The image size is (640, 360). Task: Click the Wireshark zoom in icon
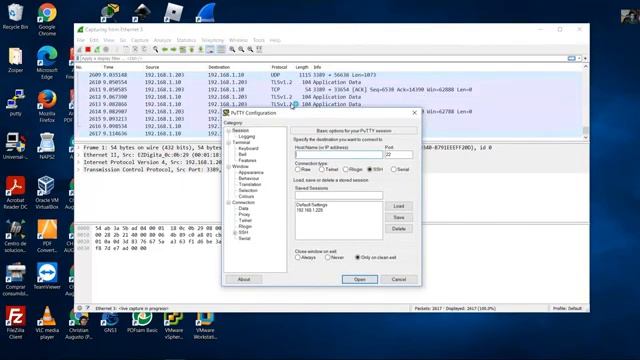[232, 49]
